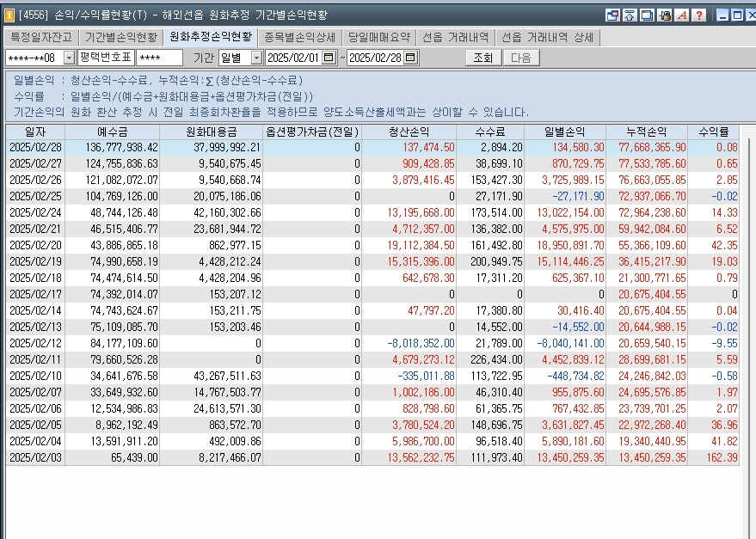This screenshot has width=756, height=539.
Task: Expand the account number dropdown
Action: (x=69, y=58)
